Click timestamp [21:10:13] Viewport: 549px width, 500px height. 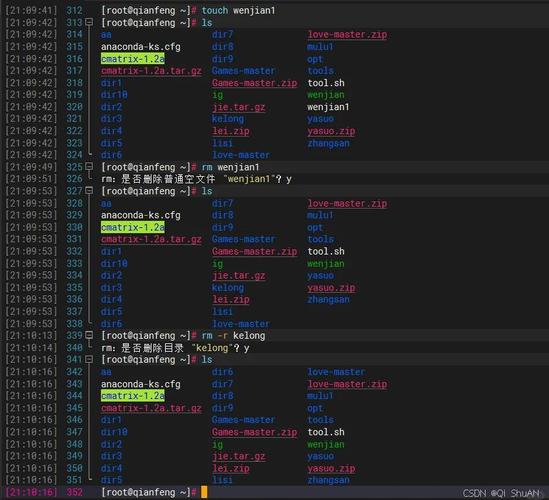pyautogui.click(x=31, y=335)
